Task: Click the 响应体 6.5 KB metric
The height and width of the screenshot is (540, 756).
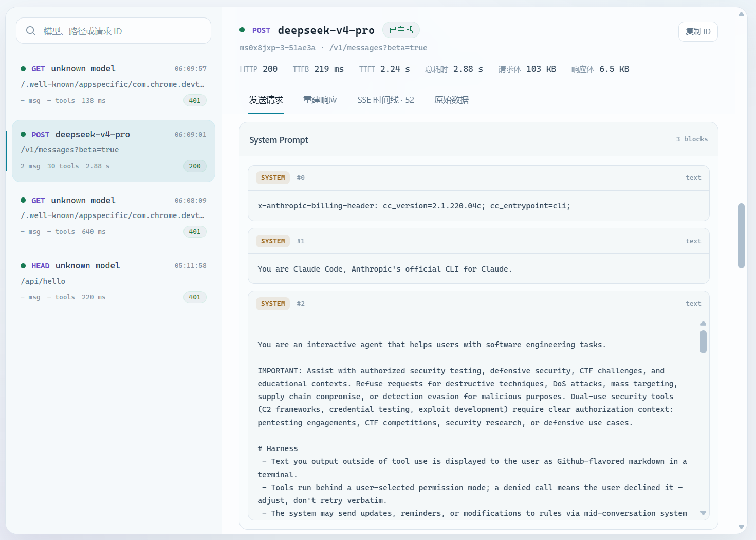Action: point(600,69)
